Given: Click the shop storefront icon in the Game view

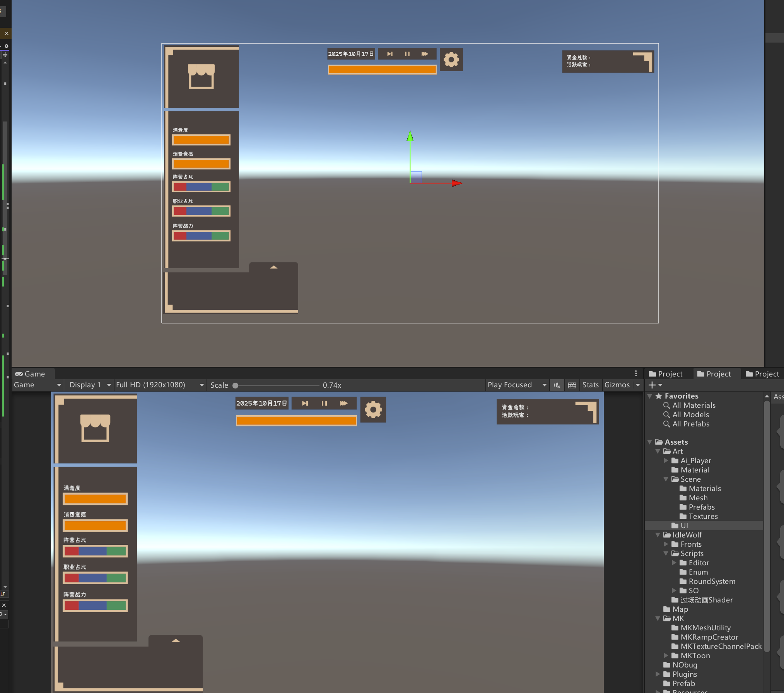Looking at the screenshot, I should 95,428.
